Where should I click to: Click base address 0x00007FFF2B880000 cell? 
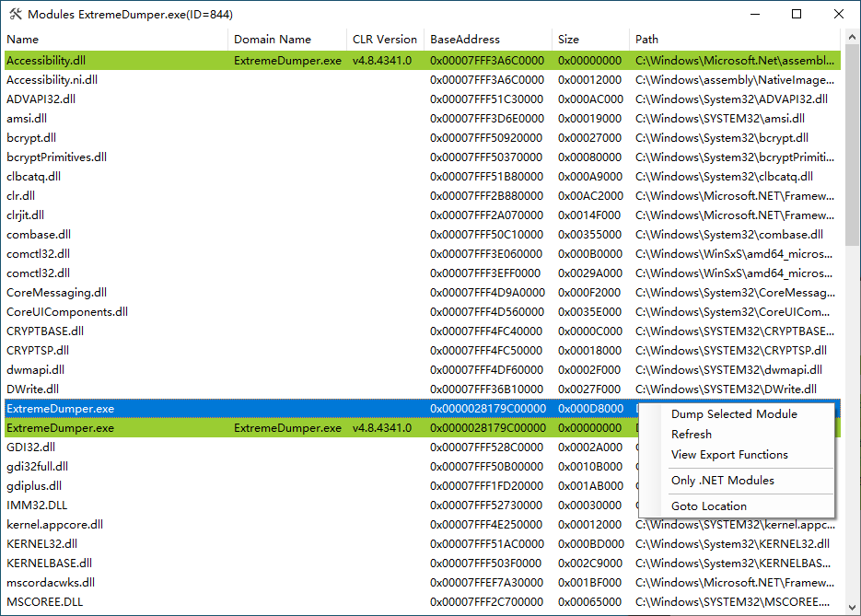pos(486,195)
